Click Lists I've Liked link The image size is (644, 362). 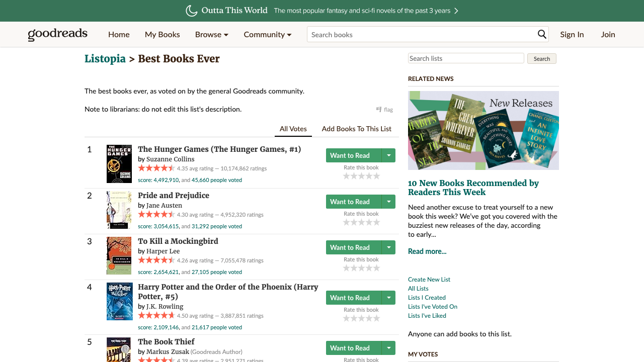coord(427,316)
